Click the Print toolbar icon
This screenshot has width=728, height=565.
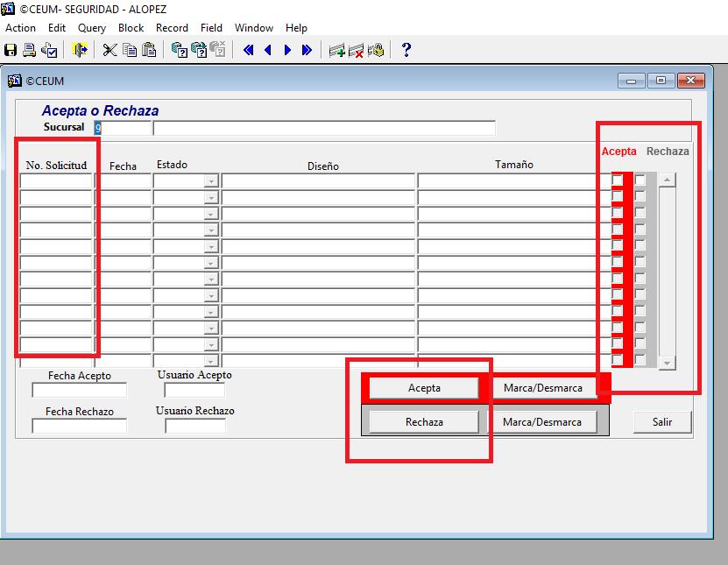tap(29, 50)
